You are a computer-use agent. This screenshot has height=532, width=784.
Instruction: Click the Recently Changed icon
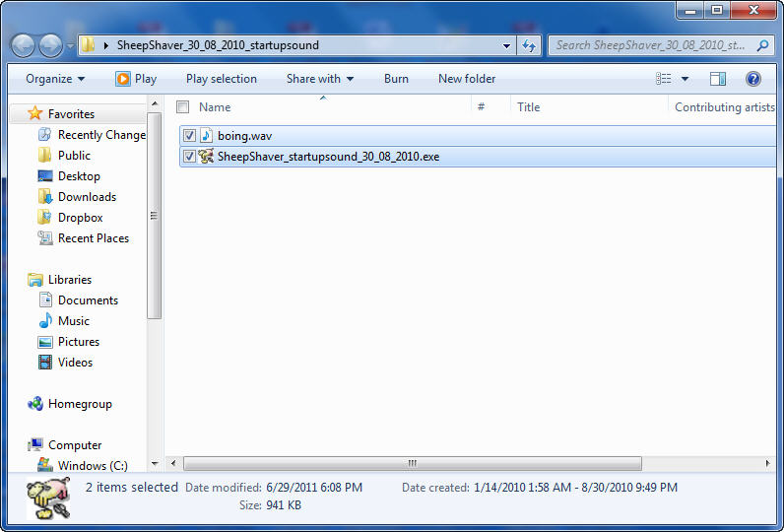(x=45, y=135)
